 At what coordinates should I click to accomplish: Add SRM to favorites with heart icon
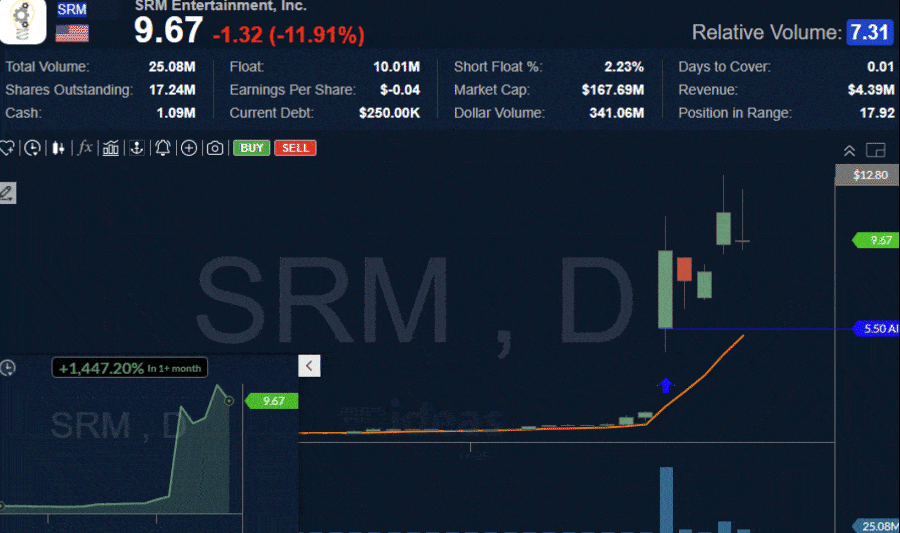(x=7, y=149)
